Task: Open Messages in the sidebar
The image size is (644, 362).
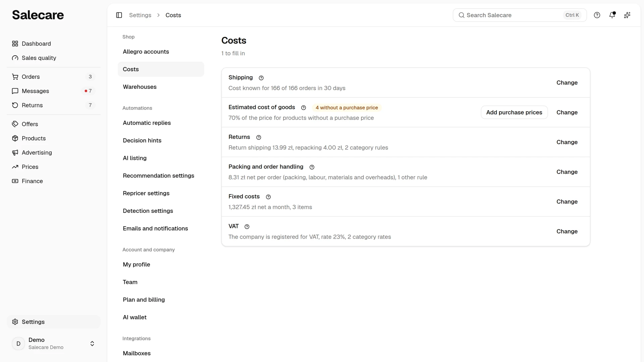Action: pyautogui.click(x=54, y=91)
